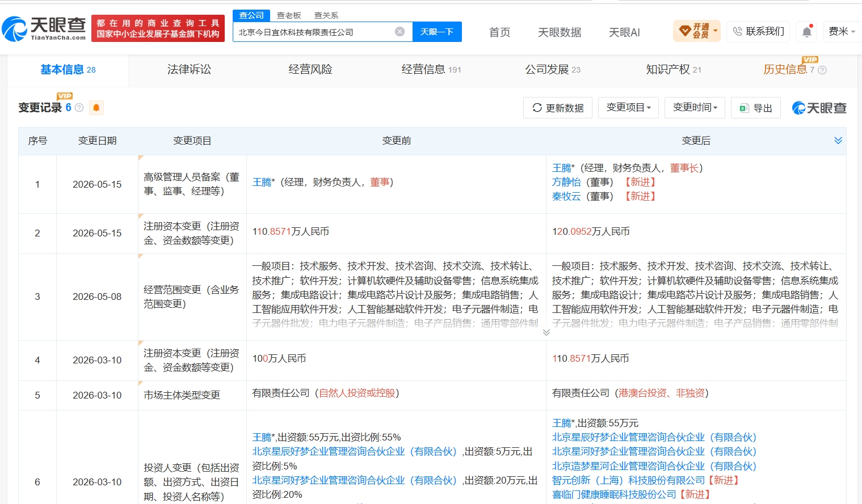Switch to the 查关系 search tab
Screen dimensions: 862x504
coord(326,15)
